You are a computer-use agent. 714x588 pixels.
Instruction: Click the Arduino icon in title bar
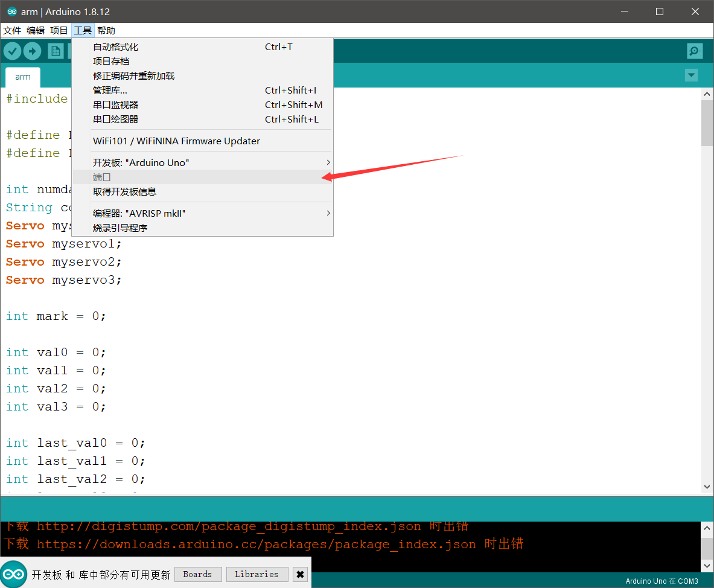[x=12, y=12]
